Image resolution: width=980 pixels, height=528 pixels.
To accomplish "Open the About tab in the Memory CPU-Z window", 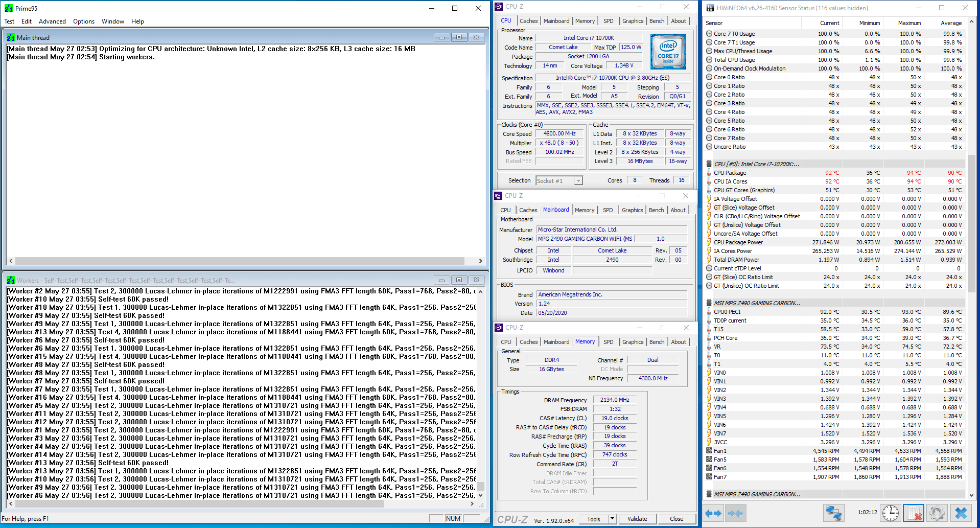I will click(x=679, y=342).
